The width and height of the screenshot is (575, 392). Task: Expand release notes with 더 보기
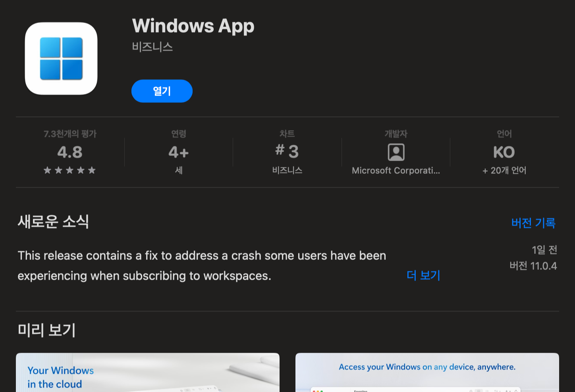point(423,275)
